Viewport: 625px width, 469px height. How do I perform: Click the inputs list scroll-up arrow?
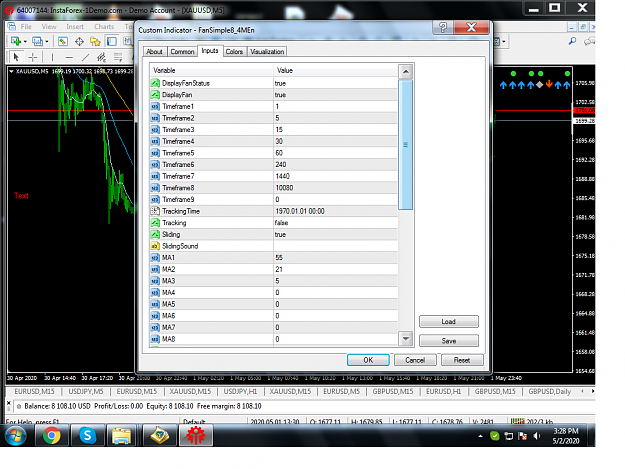coord(406,72)
